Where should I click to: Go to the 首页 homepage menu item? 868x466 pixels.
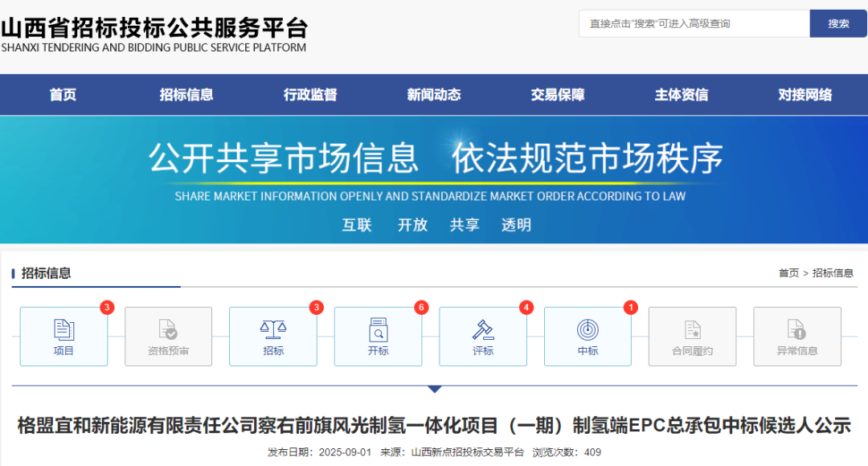63,94
